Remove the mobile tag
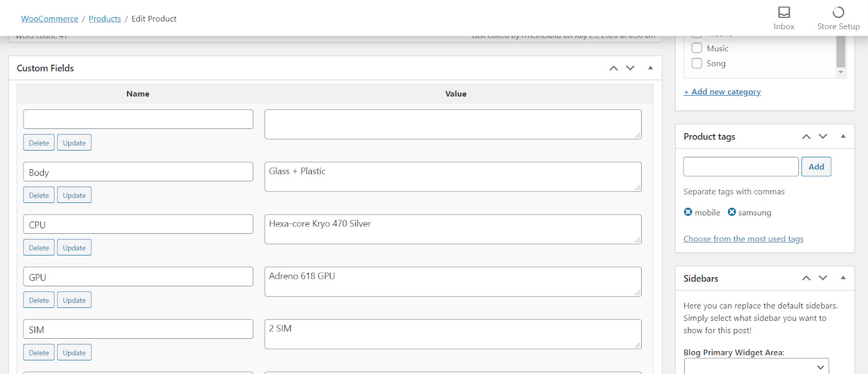Viewport: 868px width, 374px height. point(688,212)
